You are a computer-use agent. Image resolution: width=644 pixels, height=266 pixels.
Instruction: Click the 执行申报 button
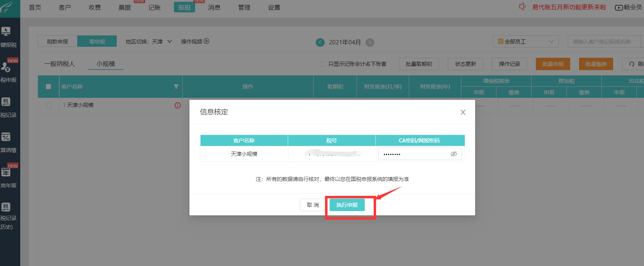click(x=347, y=205)
